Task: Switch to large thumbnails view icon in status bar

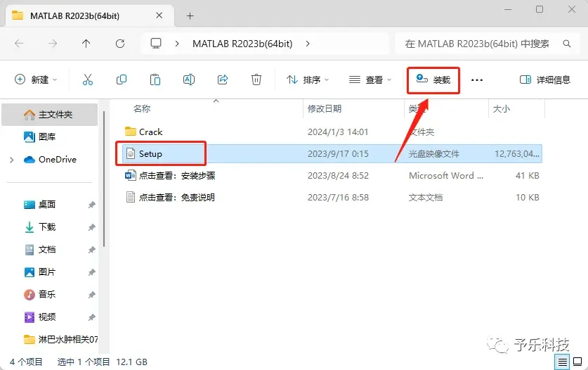Action: click(x=577, y=362)
